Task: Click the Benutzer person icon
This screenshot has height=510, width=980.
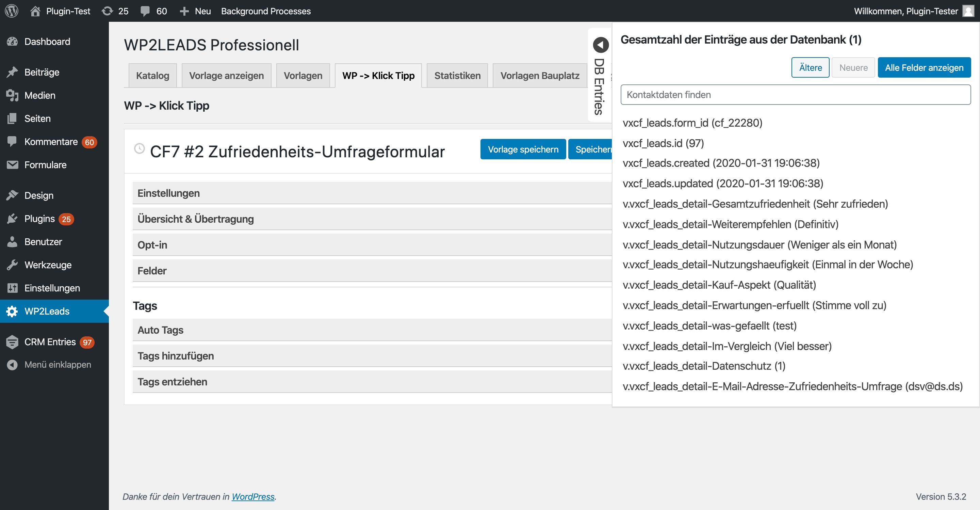Action: [x=12, y=242]
